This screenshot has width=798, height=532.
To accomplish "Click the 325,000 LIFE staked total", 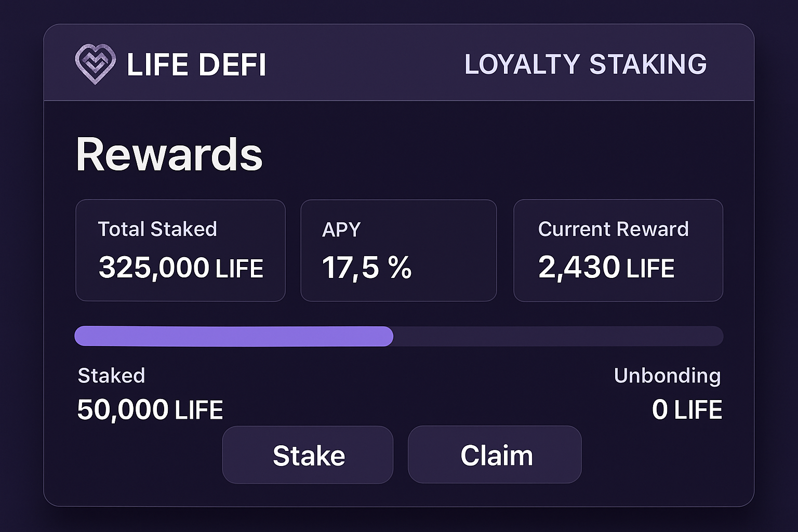I will pos(182,268).
